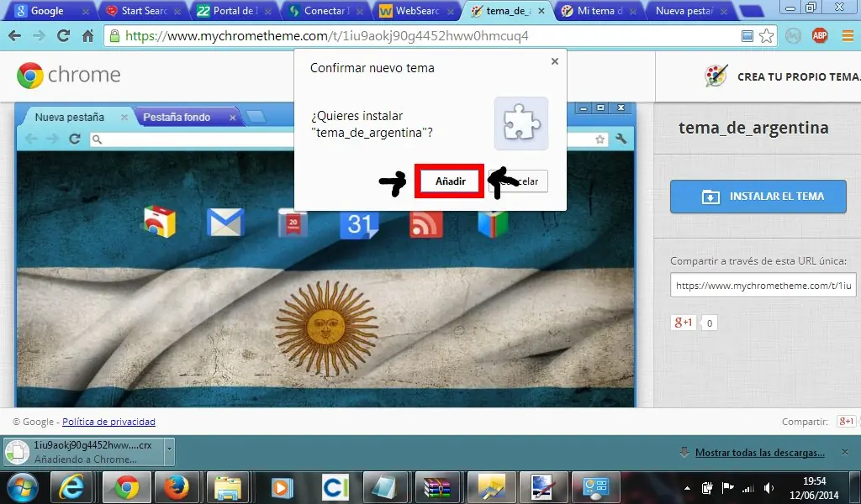Click the wrench icon in theme preview
Image resolution: width=861 pixels, height=504 pixels.
point(621,139)
